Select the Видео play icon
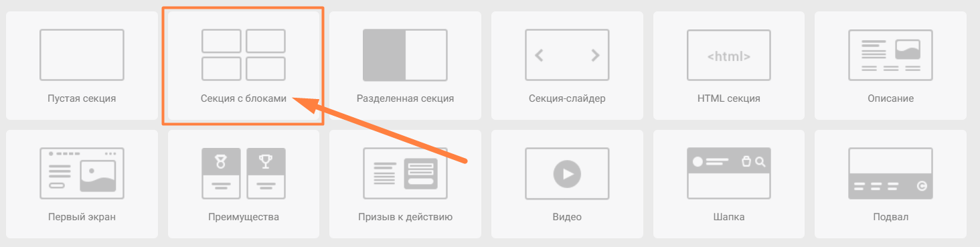Viewport: 980px width, 247px height. click(567, 173)
